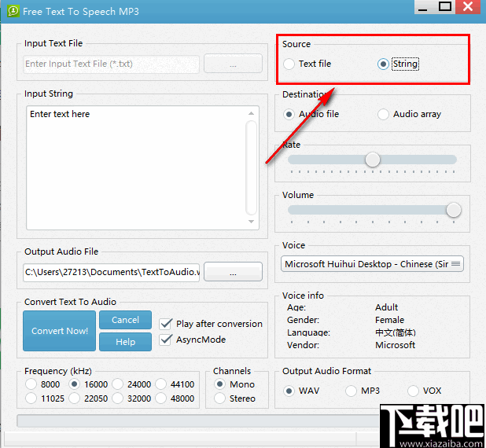Click the Free Text To Speech app icon
This screenshot has width=486, height=448.
(13, 11)
